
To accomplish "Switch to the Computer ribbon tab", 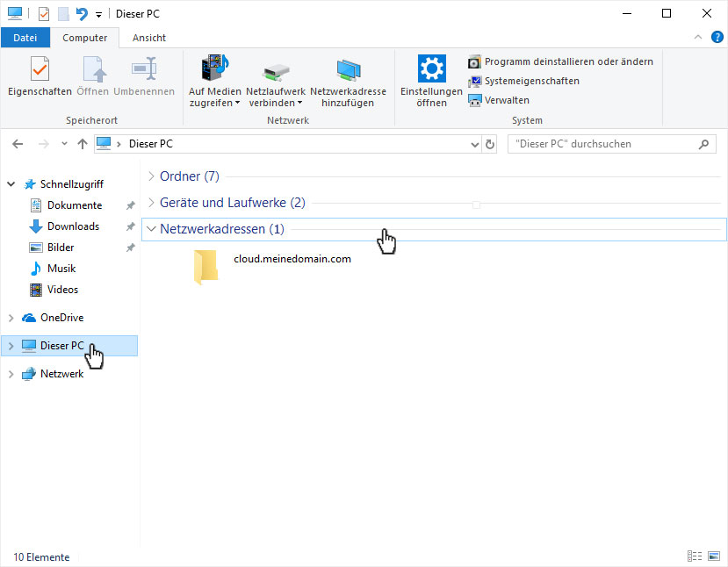I will pyautogui.click(x=84, y=38).
